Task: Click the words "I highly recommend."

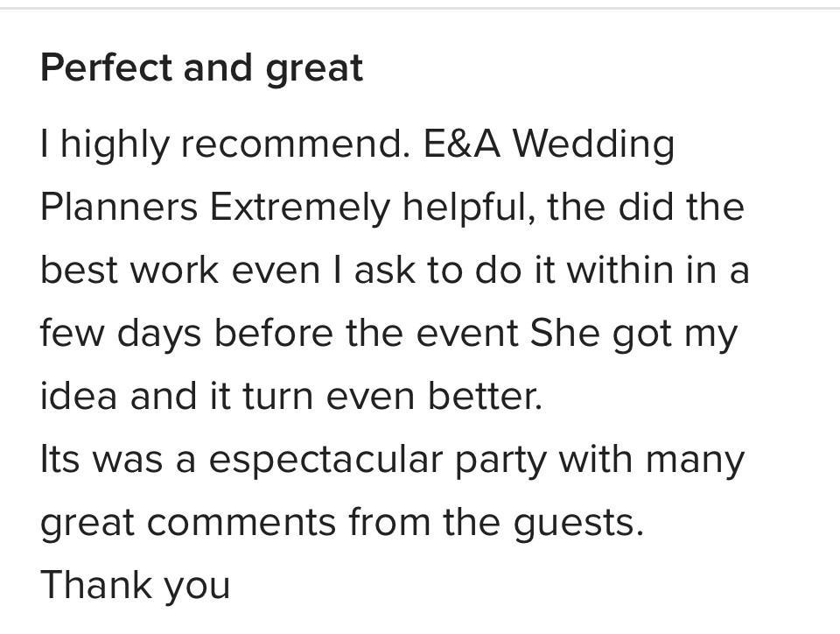Action: tap(225, 144)
